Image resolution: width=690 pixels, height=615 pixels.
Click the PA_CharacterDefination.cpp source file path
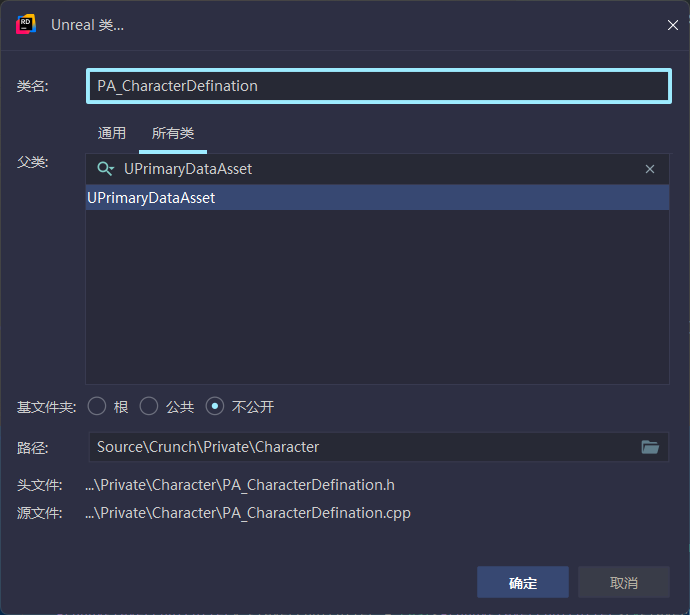click(x=248, y=513)
